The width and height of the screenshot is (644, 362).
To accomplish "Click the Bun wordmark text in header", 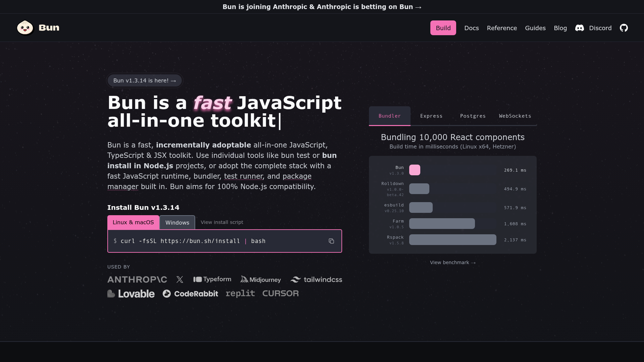I will coord(49,27).
